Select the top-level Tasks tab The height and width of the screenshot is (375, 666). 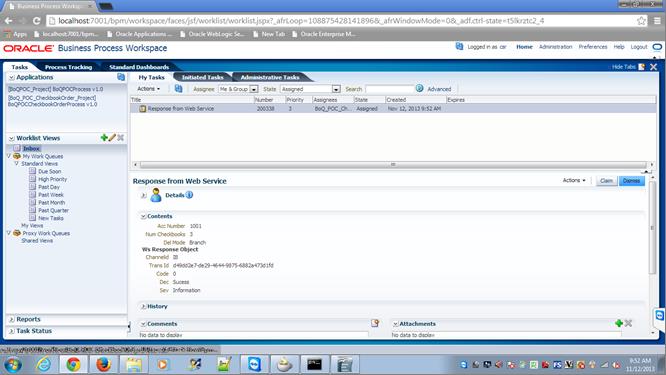(x=20, y=67)
